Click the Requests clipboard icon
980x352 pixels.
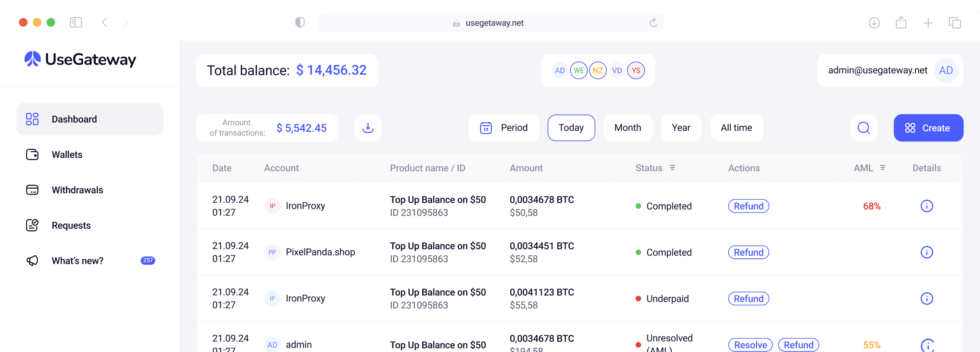(32, 225)
